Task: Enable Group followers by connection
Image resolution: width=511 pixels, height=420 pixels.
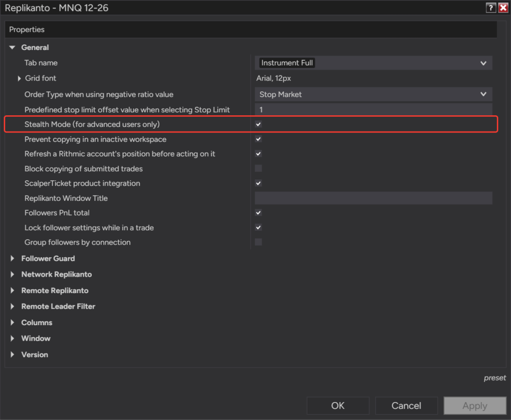Action: pyautogui.click(x=258, y=242)
